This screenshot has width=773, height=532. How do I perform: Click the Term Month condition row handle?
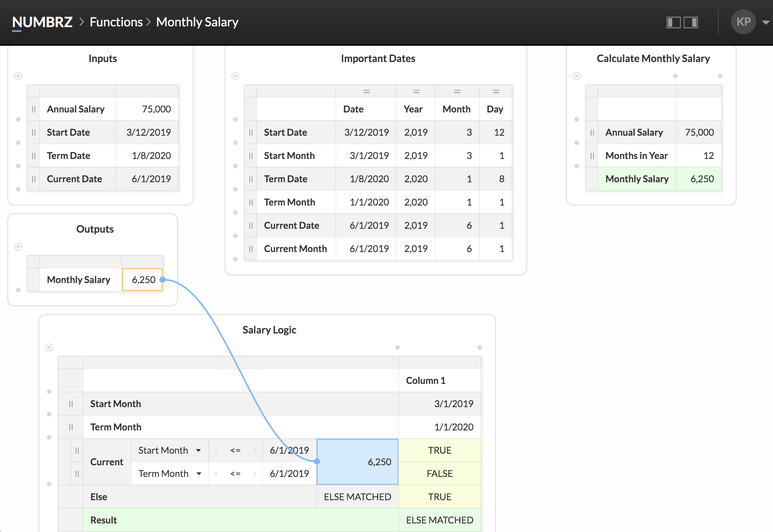coord(77,473)
